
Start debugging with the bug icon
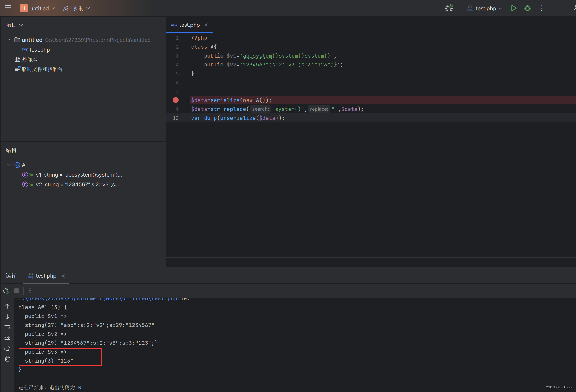tap(527, 8)
